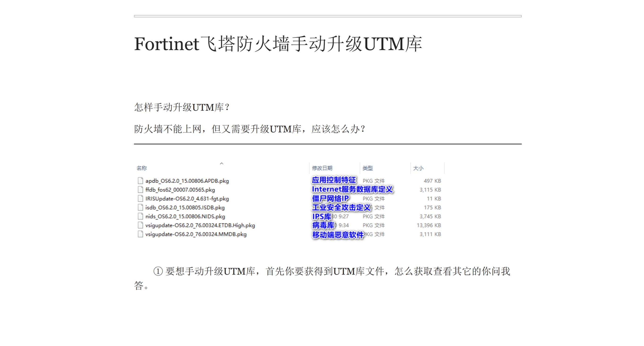Image resolution: width=644 pixels, height=346 pixels.
Task: Click the 3,111 KB size value
Action: click(x=430, y=234)
